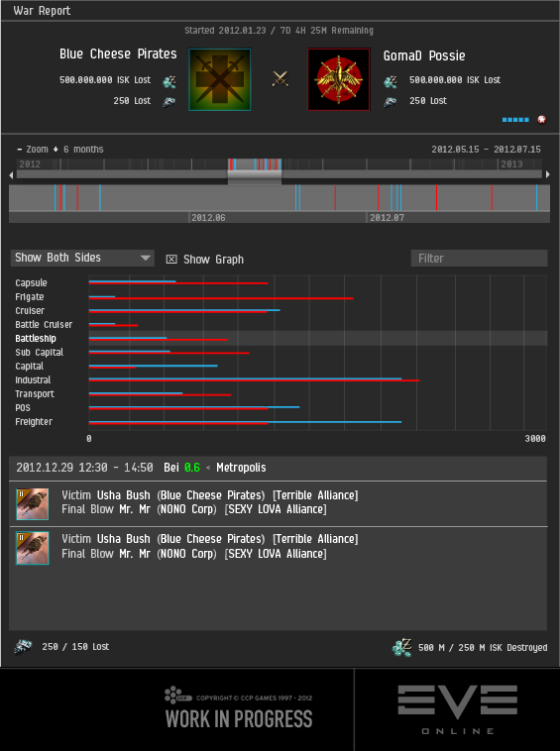Click the timeline left scroll arrow
This screenshot has width=560, height=751.
[x=12, y=175]
